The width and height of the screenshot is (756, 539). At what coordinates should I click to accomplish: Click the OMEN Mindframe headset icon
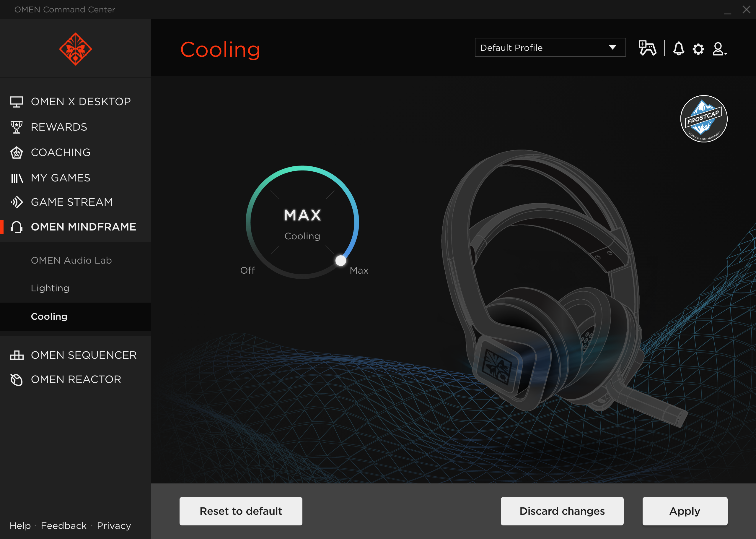(17, 227)
